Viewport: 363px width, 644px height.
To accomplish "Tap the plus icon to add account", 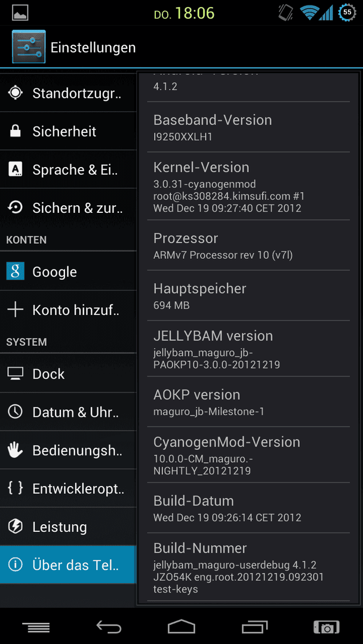I will coord(15,310).
